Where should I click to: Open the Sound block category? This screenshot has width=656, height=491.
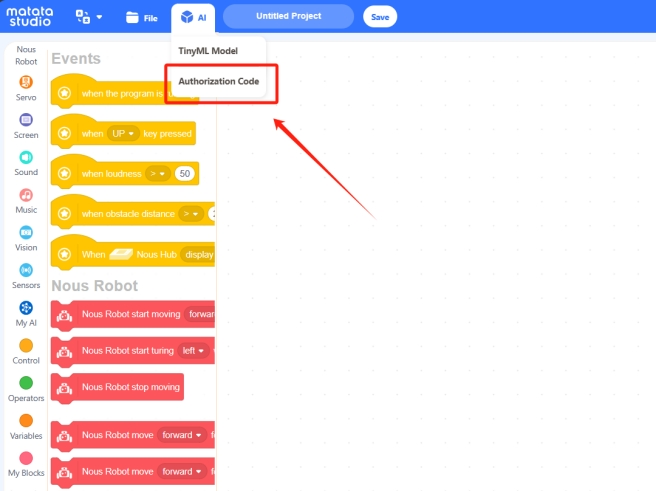(26, 163)
